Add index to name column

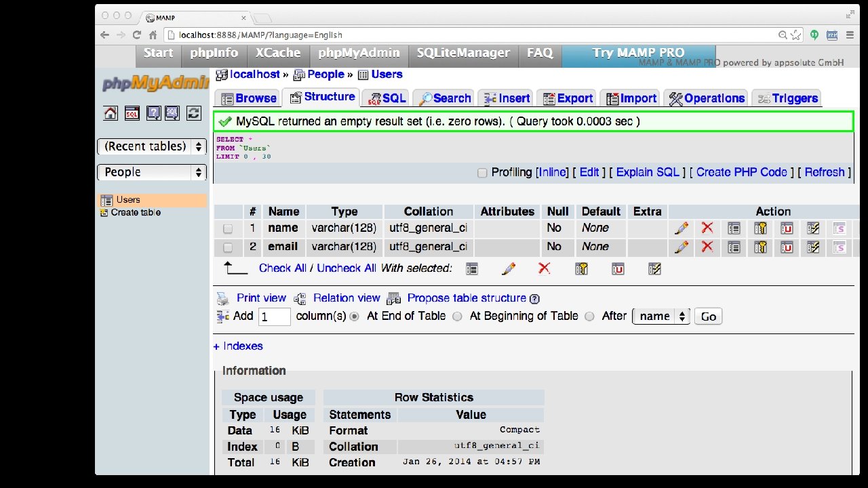pyautogui.click(x=813, y=228)
